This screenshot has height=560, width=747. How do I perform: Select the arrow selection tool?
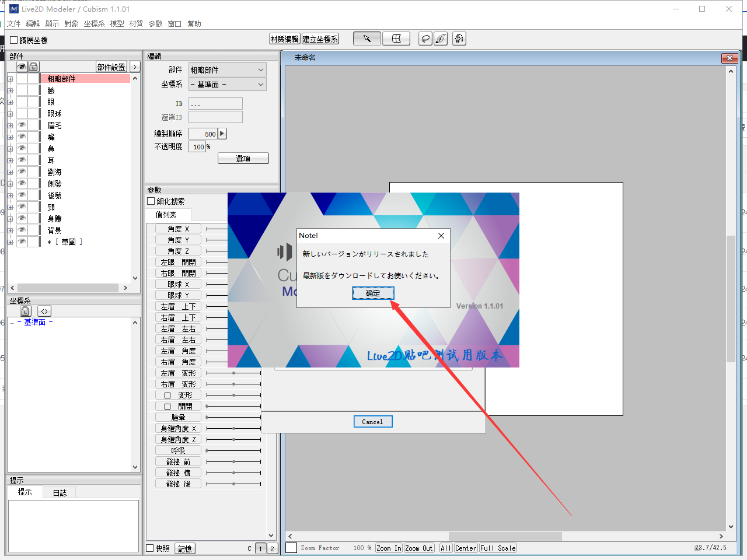pyautogui.click(x=367, y=39)
